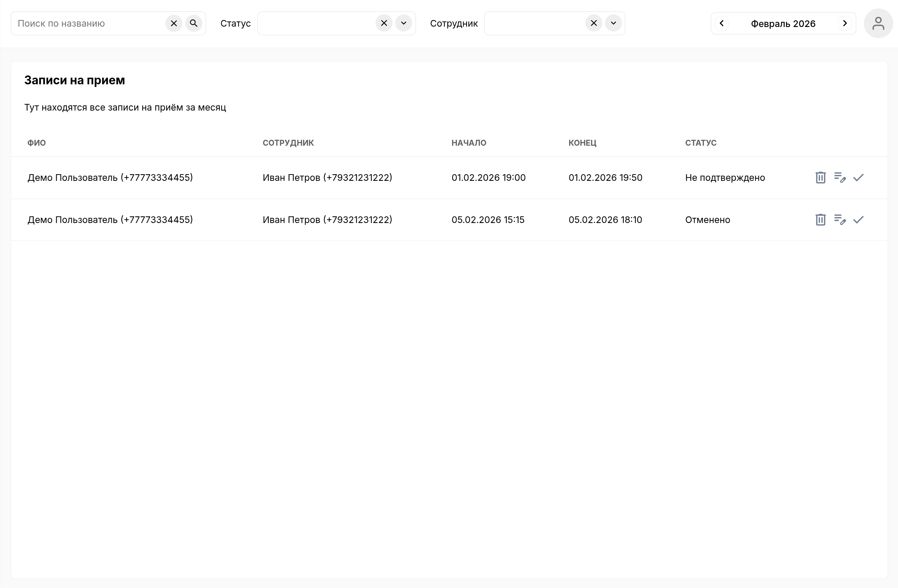
Task: Delete the 01.02.2026 appointment via trash icon
Action: tap(820, 177)
